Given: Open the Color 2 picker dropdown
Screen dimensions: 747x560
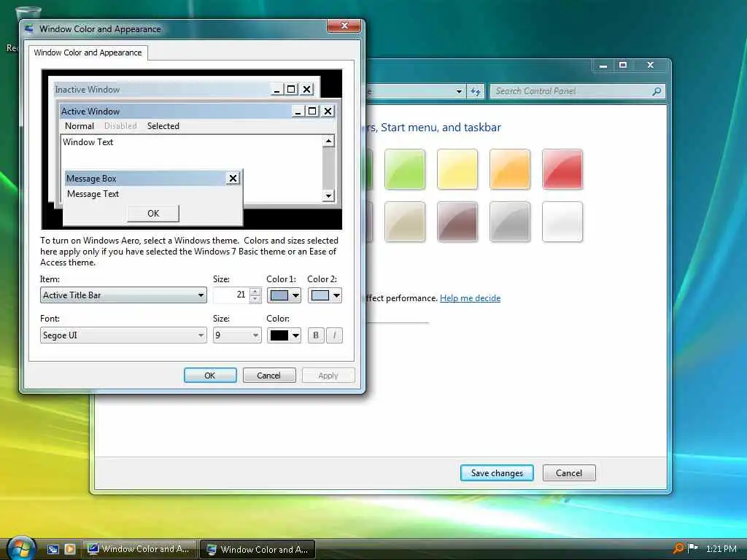Looking at the screenshot, I should tap(325, 295).
